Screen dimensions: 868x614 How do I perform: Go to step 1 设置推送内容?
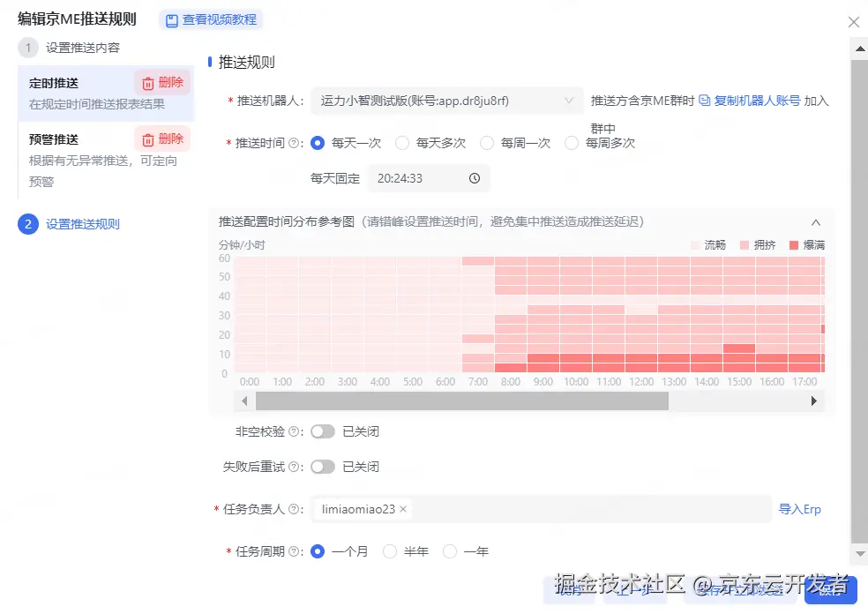(x=69, y=48)
